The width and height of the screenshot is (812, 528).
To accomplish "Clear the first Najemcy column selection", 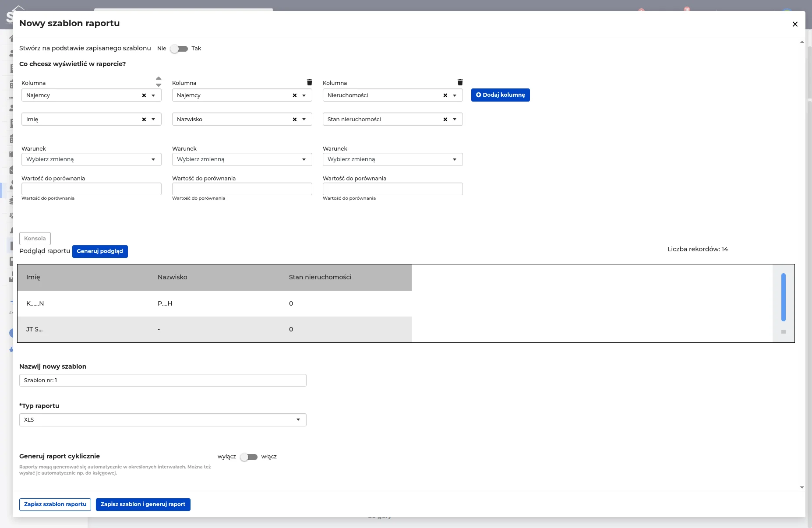I will [144, 95].
